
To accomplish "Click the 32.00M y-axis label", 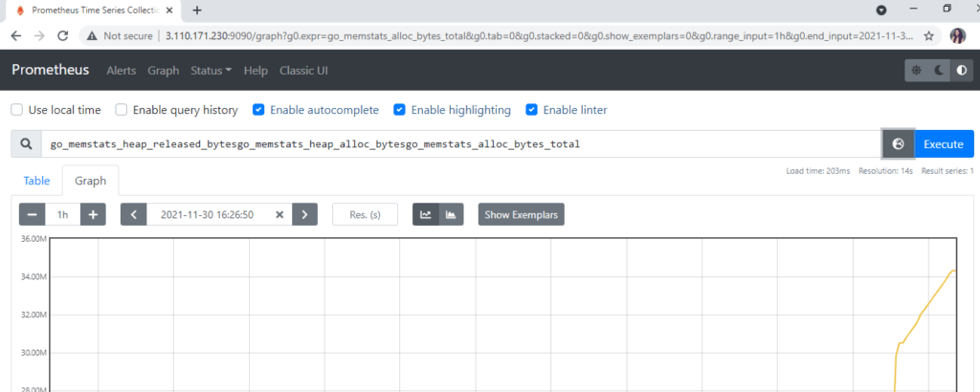I will click(34, 315).
